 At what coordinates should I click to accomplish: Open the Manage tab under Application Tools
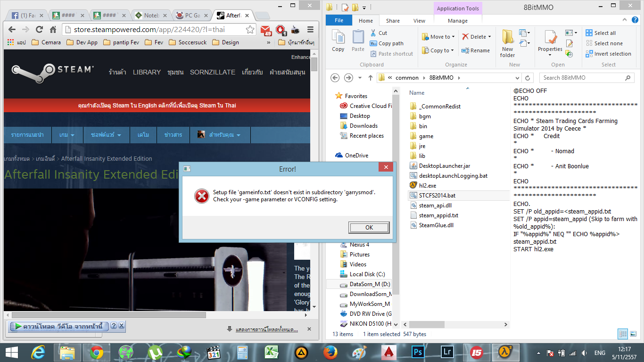pos(457,21)
